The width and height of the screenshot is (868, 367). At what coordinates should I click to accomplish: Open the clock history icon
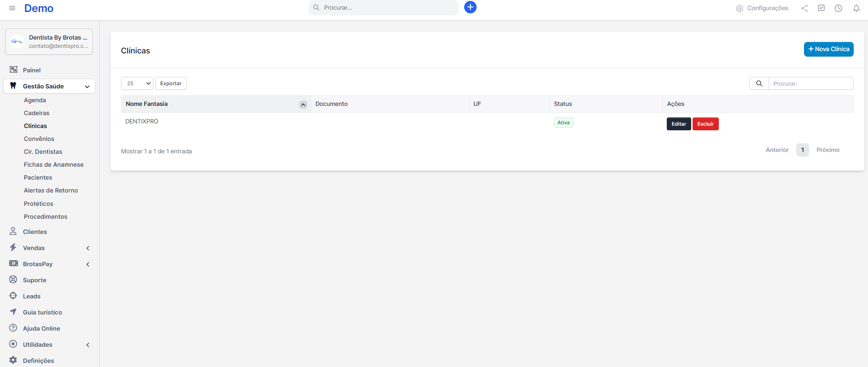(839, 8)
